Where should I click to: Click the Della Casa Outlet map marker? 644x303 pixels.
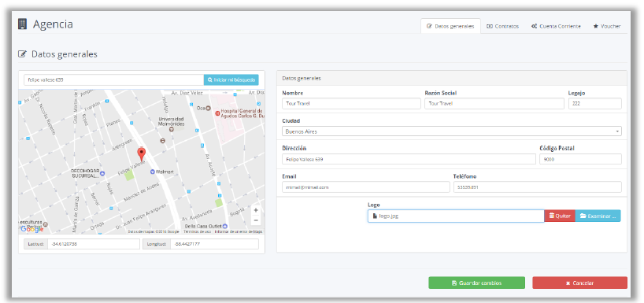pos(224,226)
